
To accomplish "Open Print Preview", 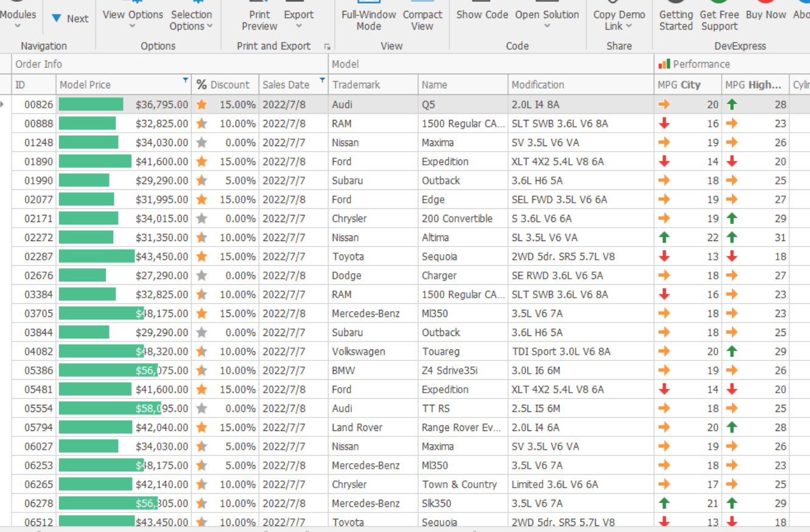I will pyautogui.click(x=260, y=18).
